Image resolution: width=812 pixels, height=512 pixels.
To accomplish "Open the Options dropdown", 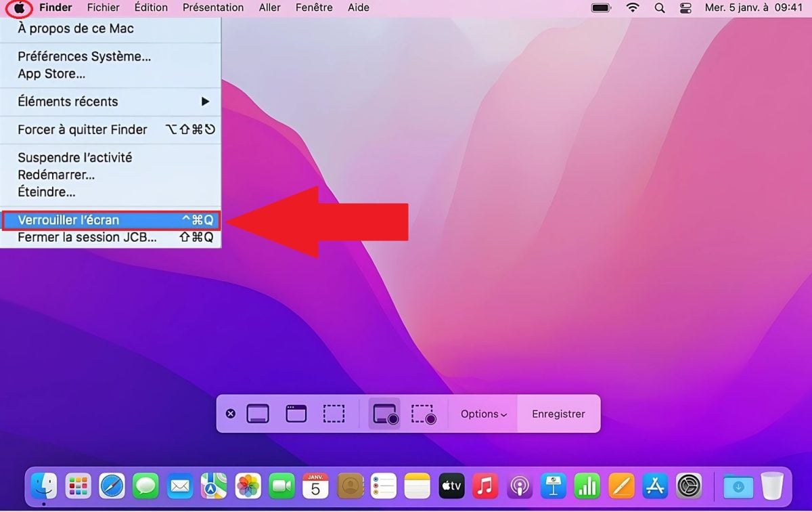I will coord(483,414).
